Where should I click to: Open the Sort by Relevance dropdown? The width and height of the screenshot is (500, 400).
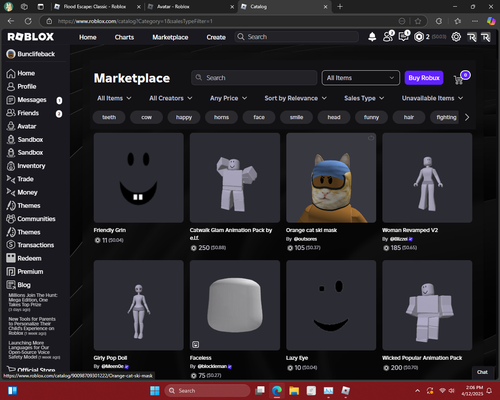[x=295, y=98]
